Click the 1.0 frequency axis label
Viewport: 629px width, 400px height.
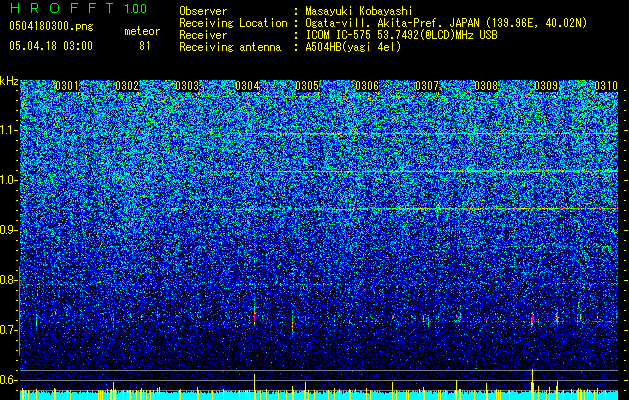click(9, 180)
